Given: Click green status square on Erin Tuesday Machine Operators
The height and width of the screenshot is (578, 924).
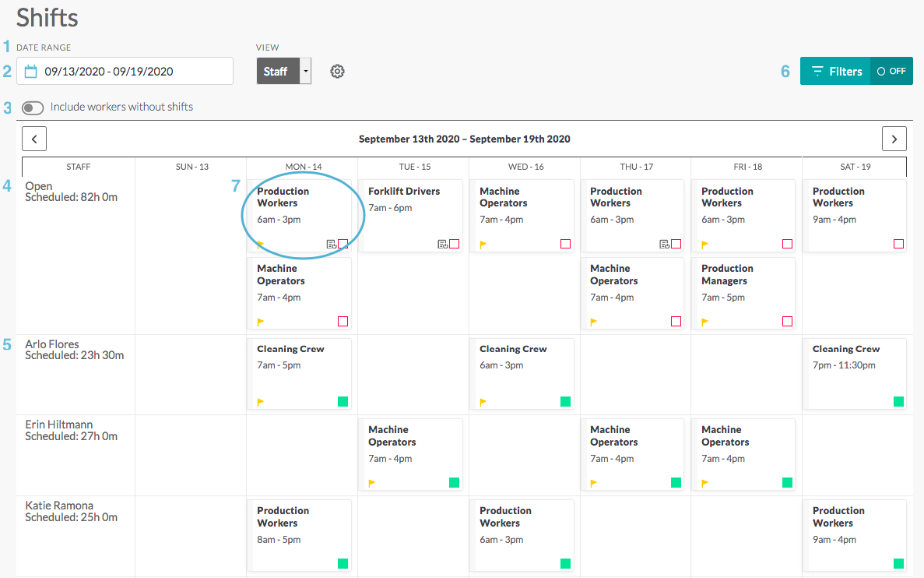Looking at the screenshot, I should coord(455,482).
